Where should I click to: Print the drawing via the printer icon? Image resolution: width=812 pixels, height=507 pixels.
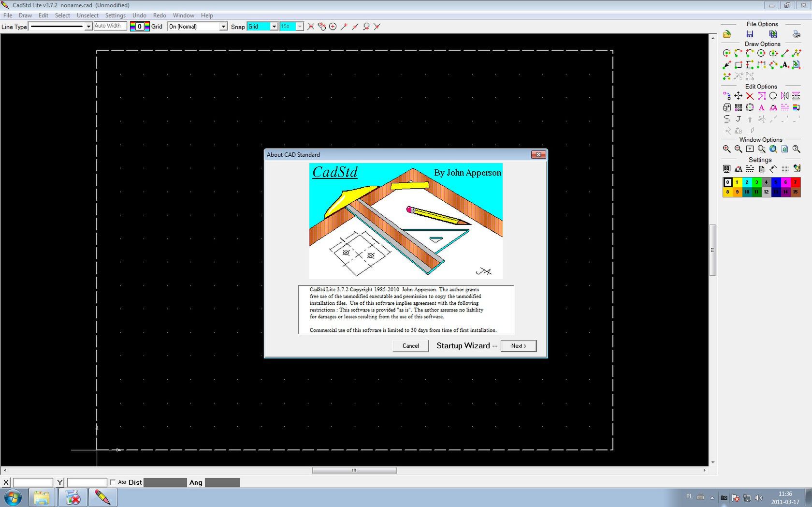[x=796, y=34]
